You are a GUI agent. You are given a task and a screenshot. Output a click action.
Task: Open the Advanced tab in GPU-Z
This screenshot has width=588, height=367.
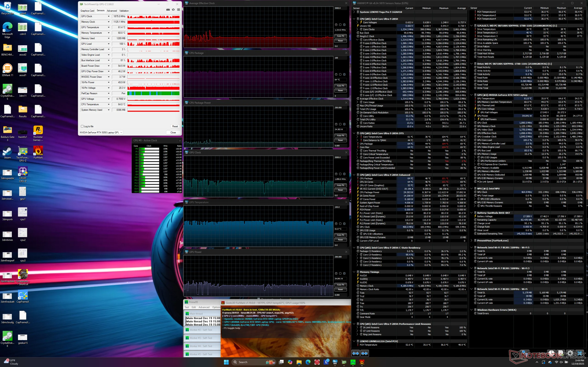tap(112, 11)
